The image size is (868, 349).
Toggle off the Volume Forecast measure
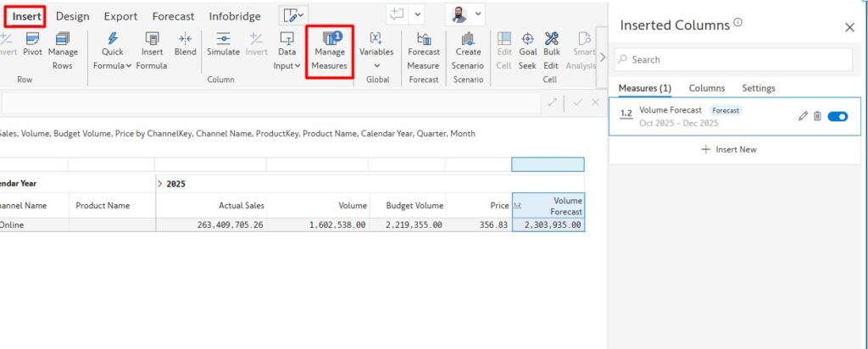tap(837, 116)
